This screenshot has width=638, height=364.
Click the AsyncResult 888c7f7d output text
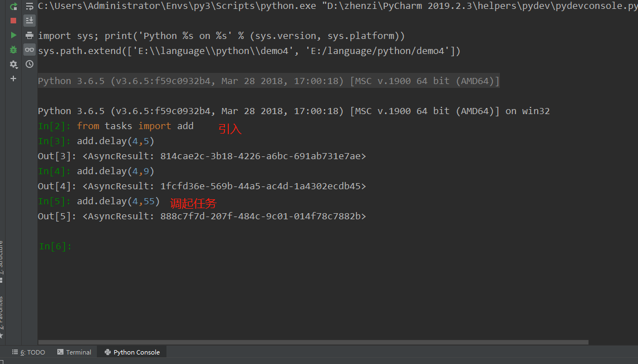[224, 217]
